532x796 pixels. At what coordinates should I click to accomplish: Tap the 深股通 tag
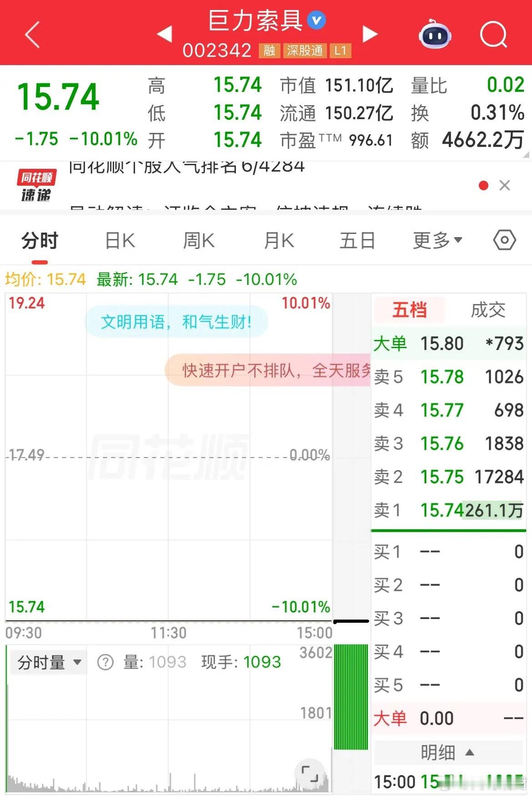pos(305,50)
